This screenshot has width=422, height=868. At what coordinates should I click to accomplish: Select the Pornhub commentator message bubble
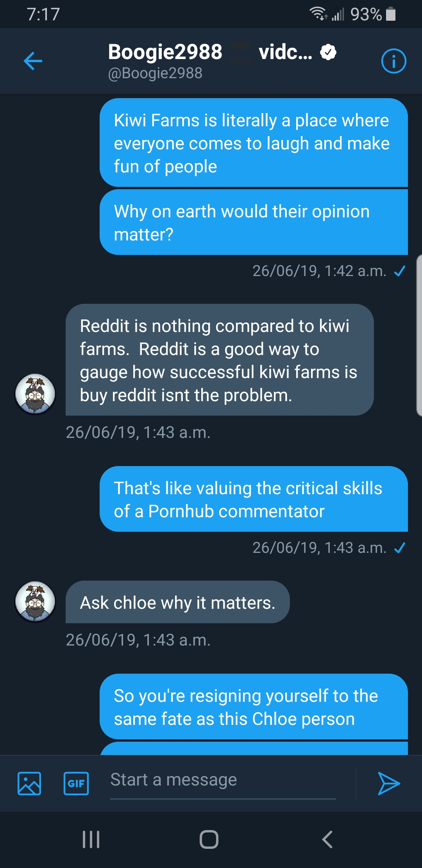pos(254,499)
